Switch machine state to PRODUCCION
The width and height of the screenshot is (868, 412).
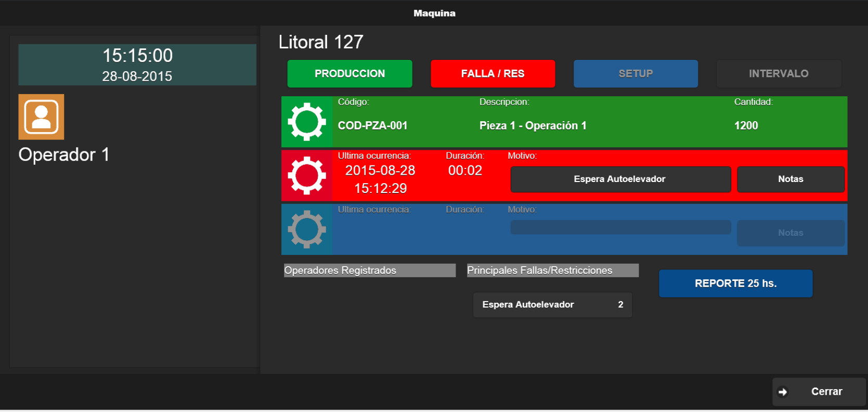[349, 74]
